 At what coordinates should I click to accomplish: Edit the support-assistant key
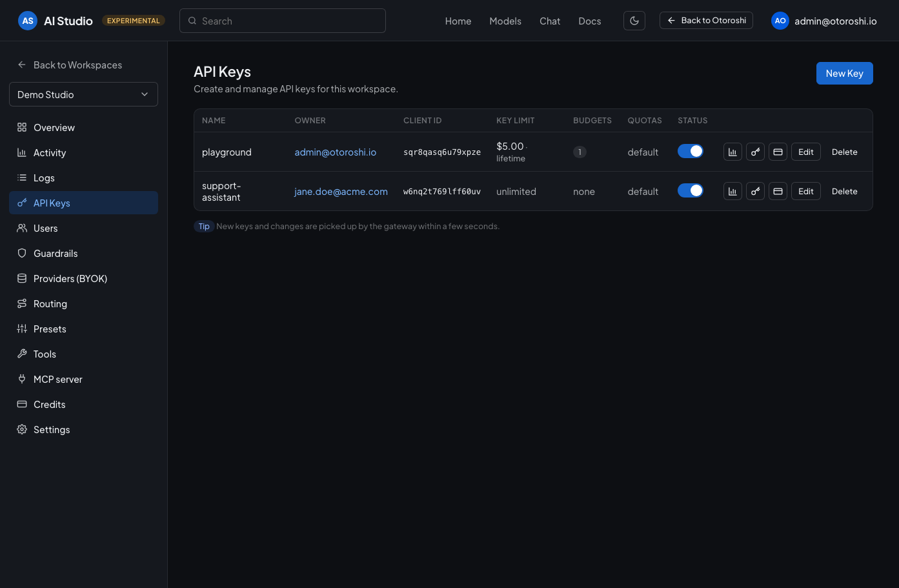805,191
